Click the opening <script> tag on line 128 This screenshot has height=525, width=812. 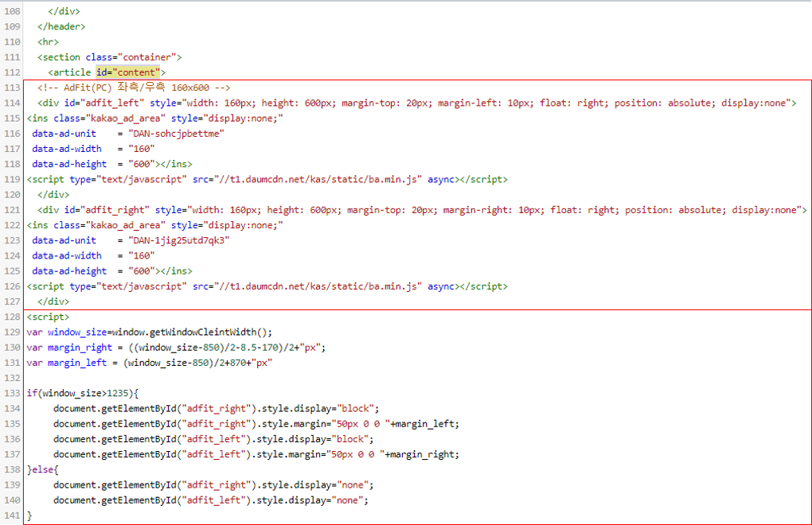[x=48, y=317]
